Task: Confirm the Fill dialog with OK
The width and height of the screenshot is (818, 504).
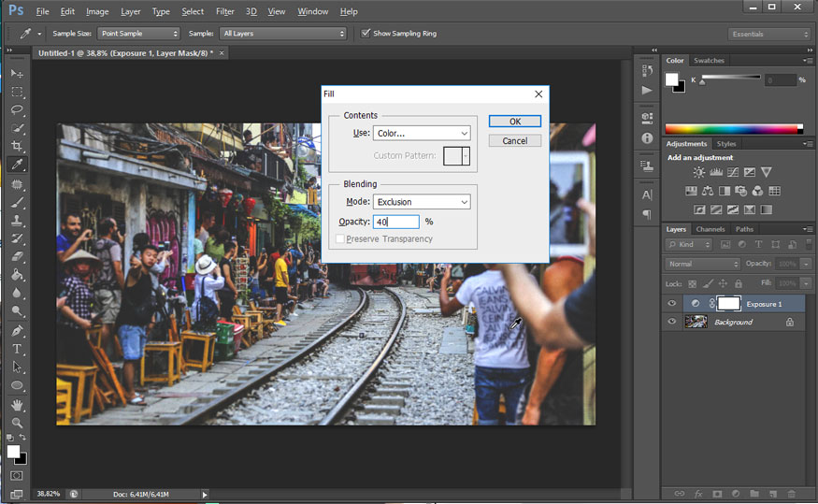Action: pos(514,122)
